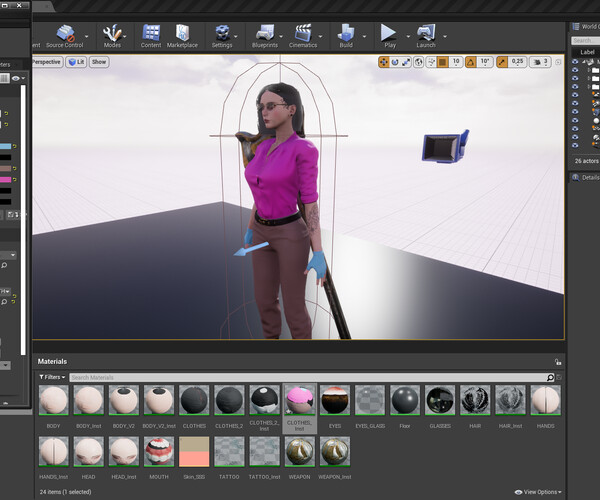The image size is (600, 500).
Task: Open the eye view options dropdown in left panel
Action: click(18, 78)
